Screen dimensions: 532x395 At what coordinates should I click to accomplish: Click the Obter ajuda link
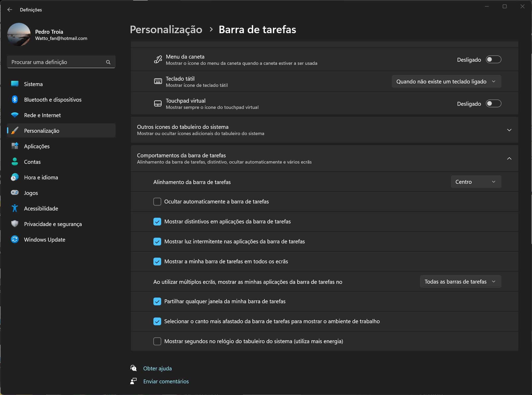coord(157,368)
